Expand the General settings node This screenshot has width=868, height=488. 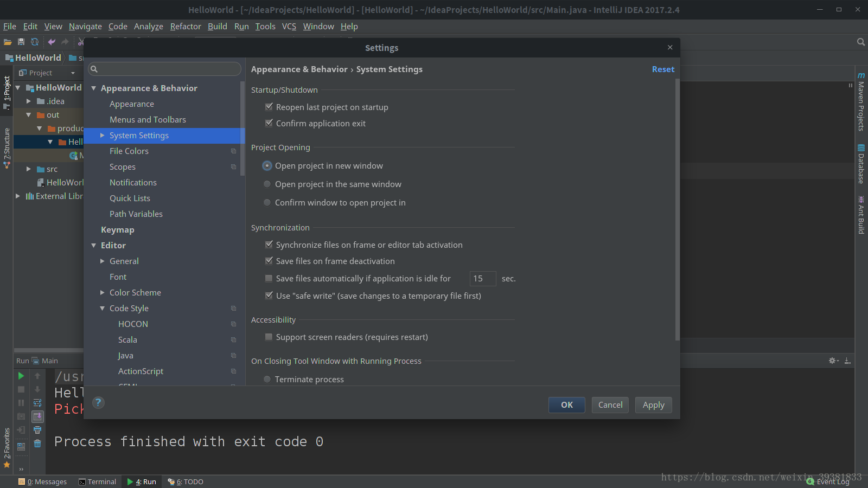click(x=102, y=261)
